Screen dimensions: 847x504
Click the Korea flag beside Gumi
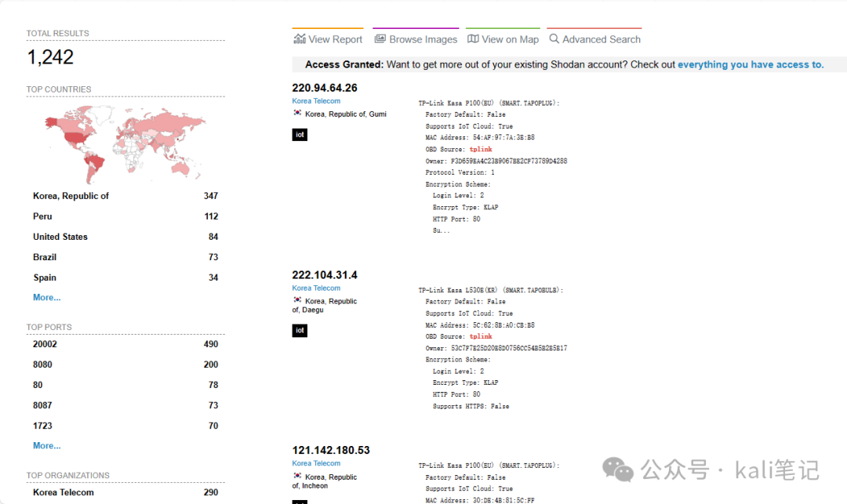click(x=297, y=113)
